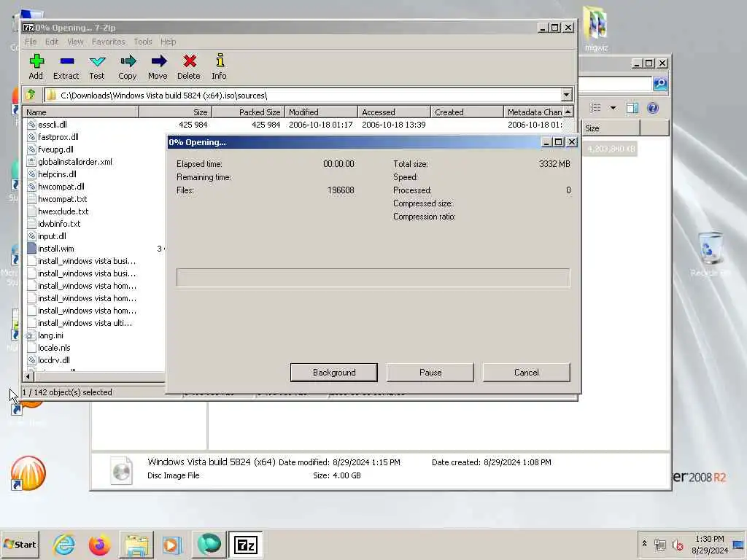
Task: Launch Firefox from the taskbar
Action: click(99, 544)
